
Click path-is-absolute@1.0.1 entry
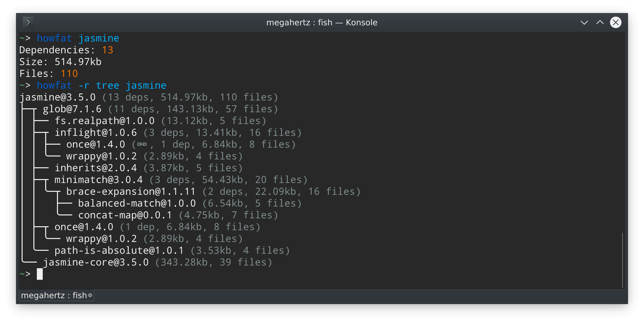pos(119,251)
